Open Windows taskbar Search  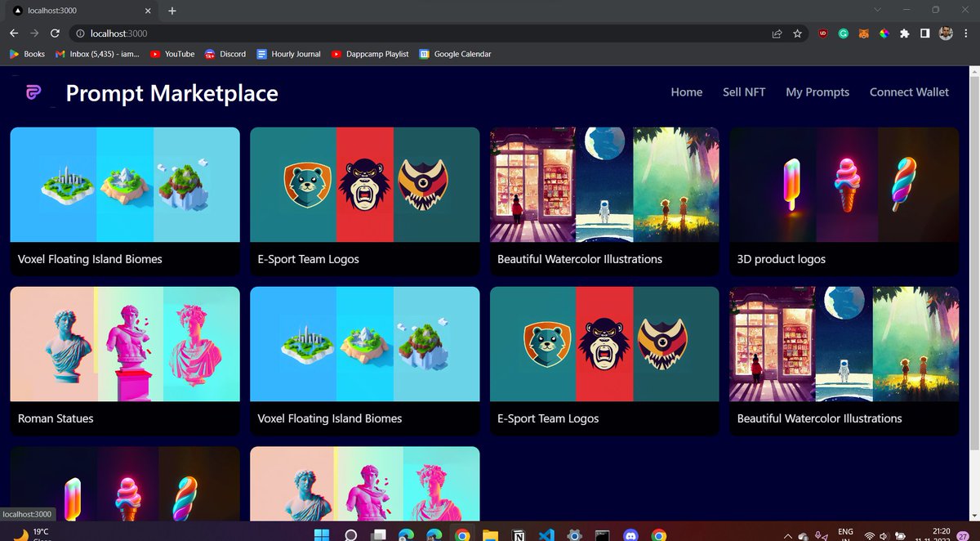(x=350, y=535)
